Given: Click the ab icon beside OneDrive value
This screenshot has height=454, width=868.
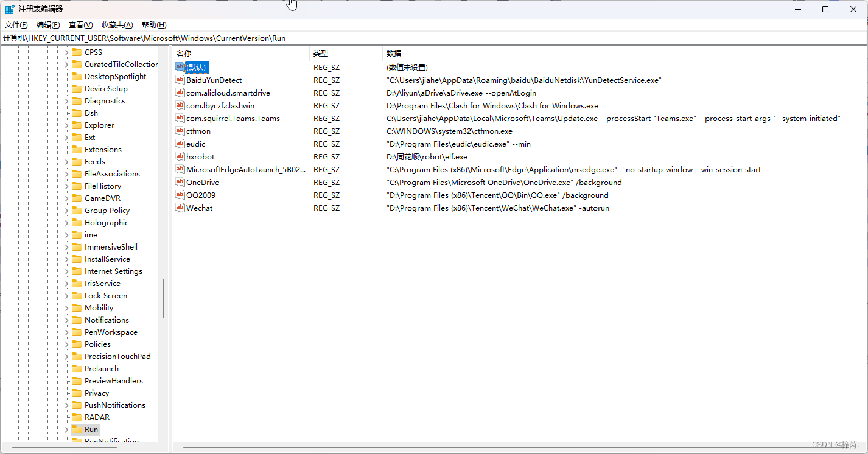Looking at the screenshot, I should [180, 182].
